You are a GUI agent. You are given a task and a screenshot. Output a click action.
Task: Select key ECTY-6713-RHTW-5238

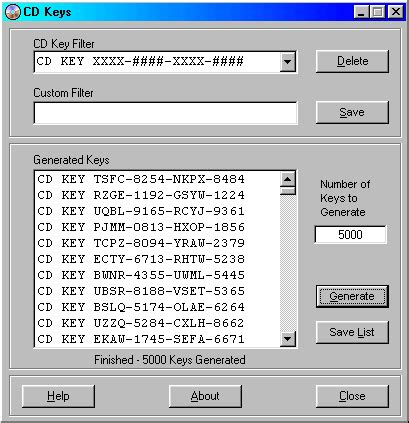pos(157,259)
